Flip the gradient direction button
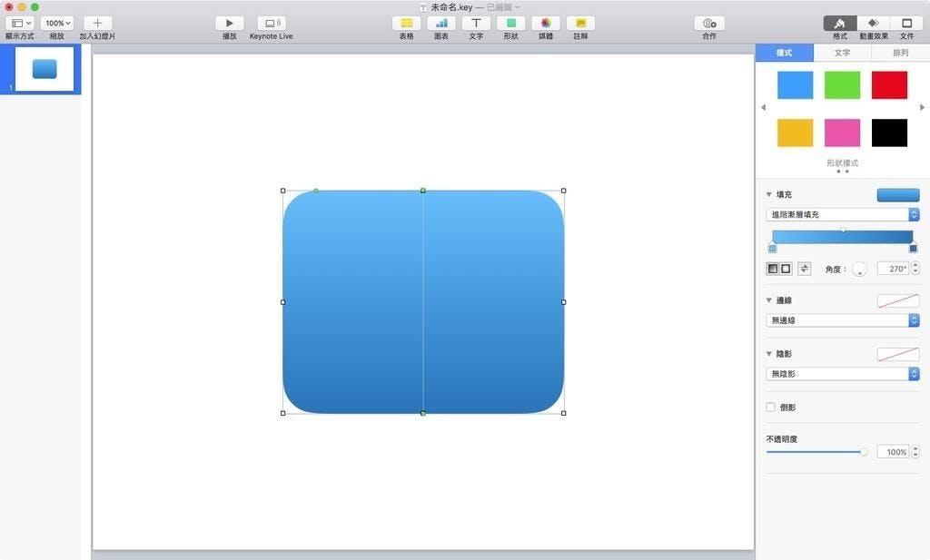 click(x=804, y=269)
